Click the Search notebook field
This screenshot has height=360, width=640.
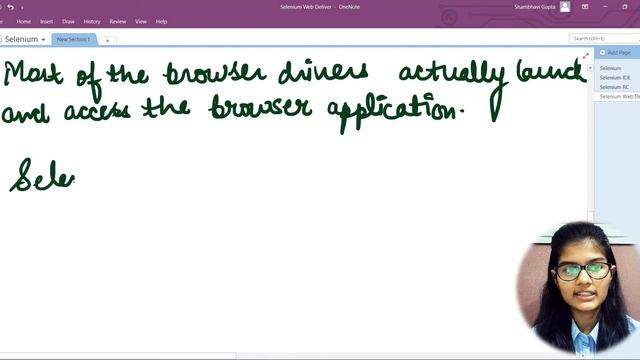pos(604,38)
